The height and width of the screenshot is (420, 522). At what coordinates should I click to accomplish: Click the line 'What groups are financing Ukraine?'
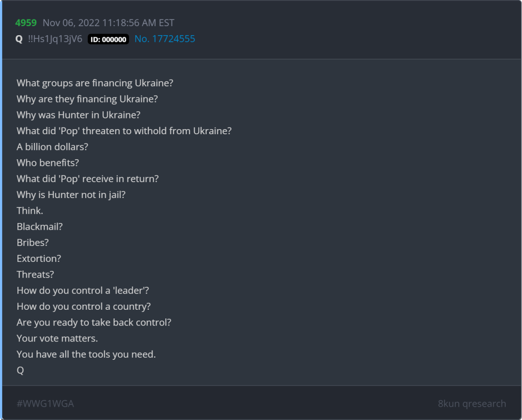pyautogui.click(x=95, y=83)
